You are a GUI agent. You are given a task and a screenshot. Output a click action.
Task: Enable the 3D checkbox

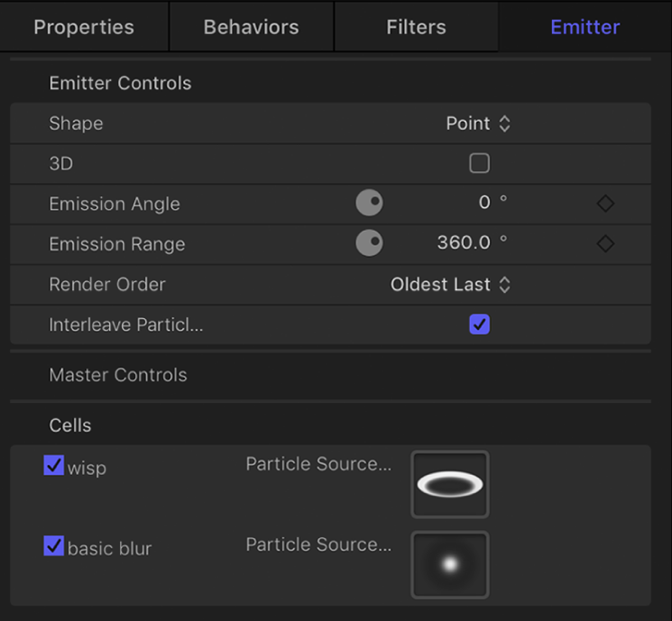click(x=480, y=163)
